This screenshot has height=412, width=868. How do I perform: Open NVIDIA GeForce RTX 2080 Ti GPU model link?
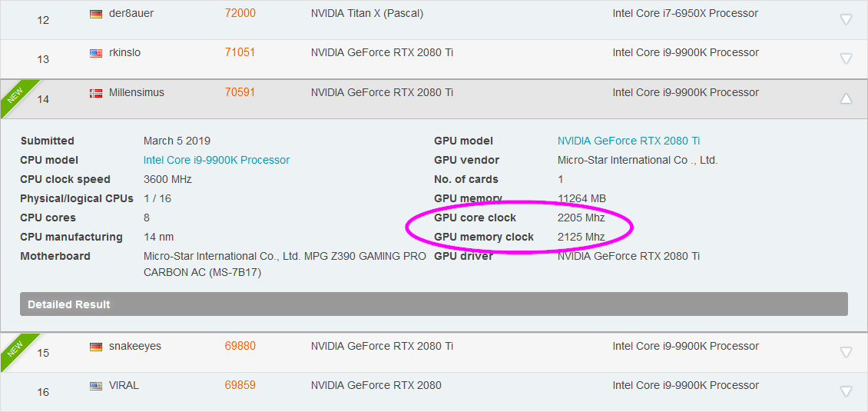pyautogui.click(x=629, y=141)
